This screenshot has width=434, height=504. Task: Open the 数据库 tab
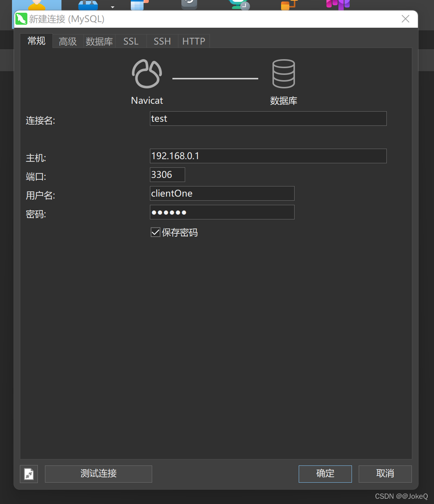pos(99,41)
